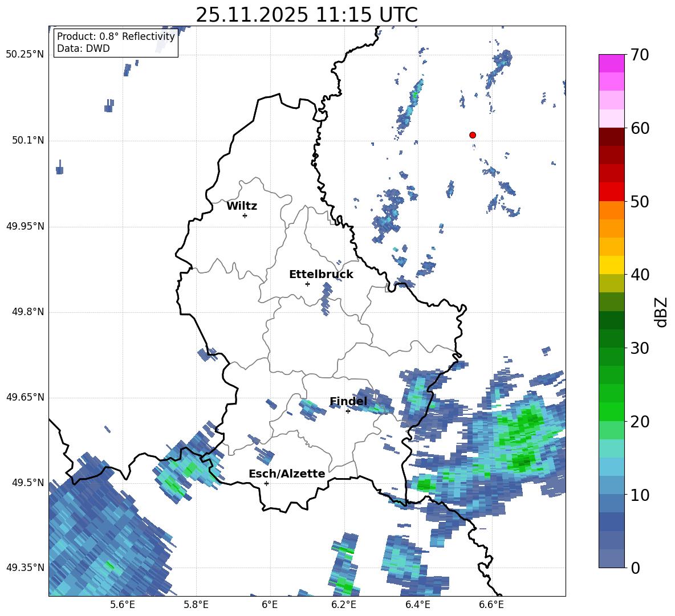The height and width of the screenshot is (616, 675).
Task: Click the colorbar tick label 70
Action: 640,55
